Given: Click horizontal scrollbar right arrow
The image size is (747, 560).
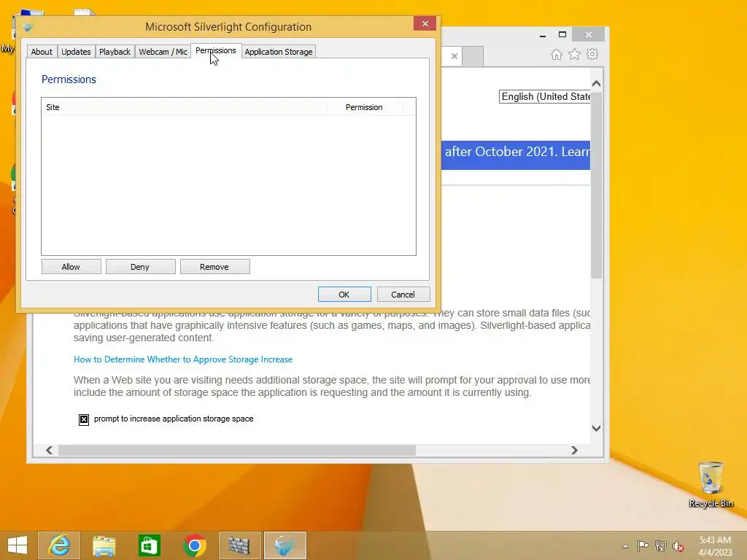Looking at the screenshot, I should click(574, 450).
